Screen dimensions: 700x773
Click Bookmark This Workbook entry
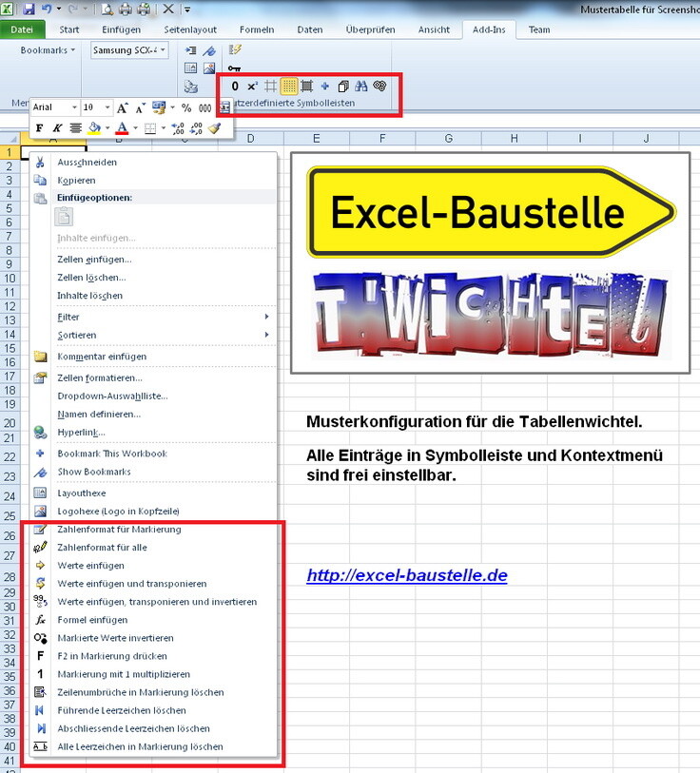click(x=153, y=454)
